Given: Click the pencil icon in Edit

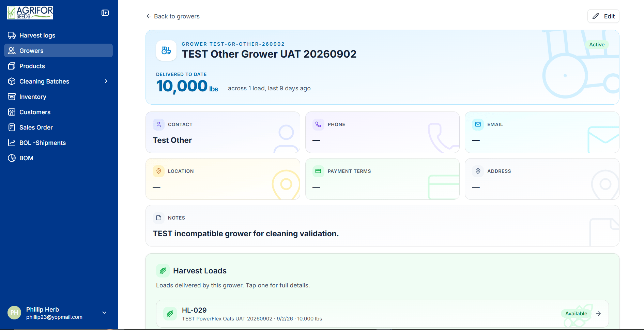Looking at the screenshot, I should 596,16.
